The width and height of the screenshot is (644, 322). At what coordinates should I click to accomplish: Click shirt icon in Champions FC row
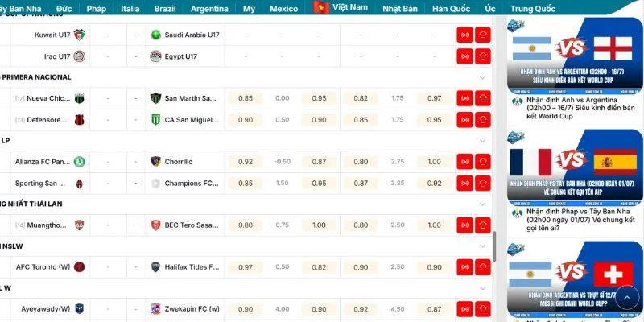click(483, 184)
